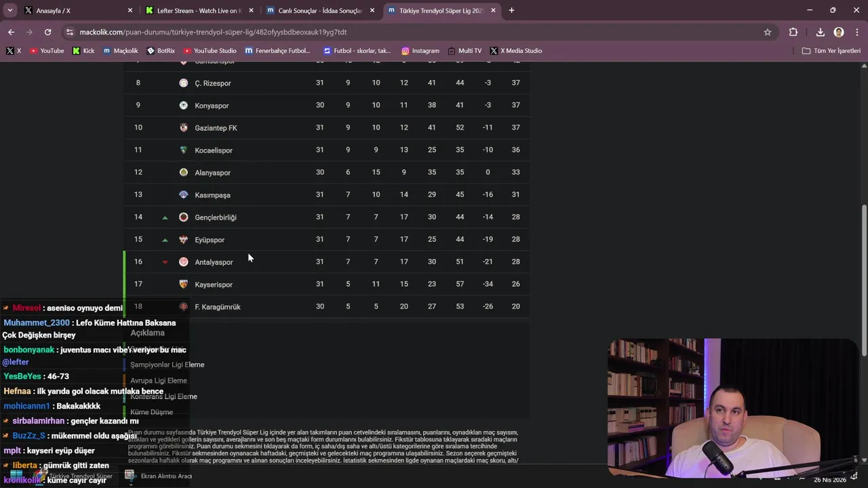Reload the current page
868x488 pixels.
47,32
